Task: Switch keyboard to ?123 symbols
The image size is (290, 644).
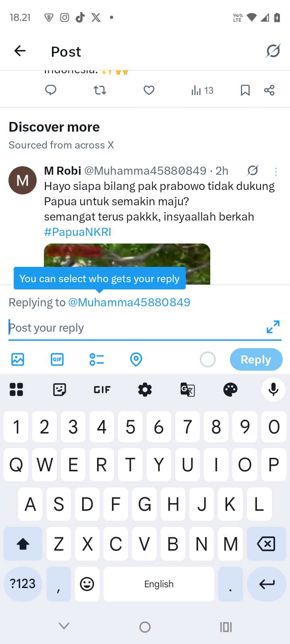Action: tap(23, 584)
